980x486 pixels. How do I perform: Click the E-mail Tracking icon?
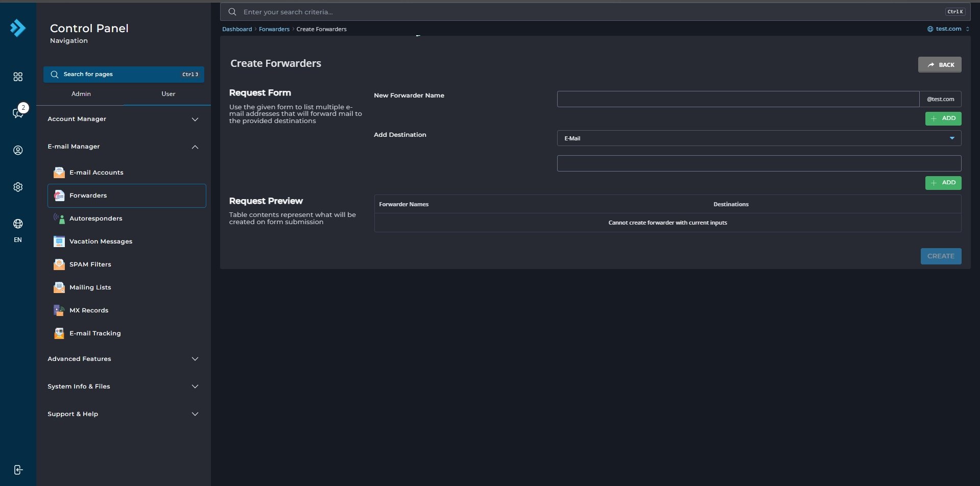pos(59,333)
